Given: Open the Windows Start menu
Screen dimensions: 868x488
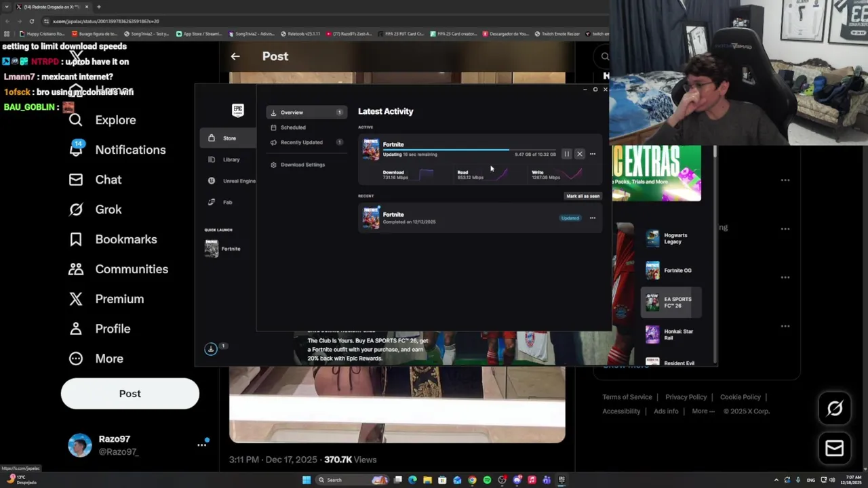Looking at the screenshot, I should pos(307,480).
